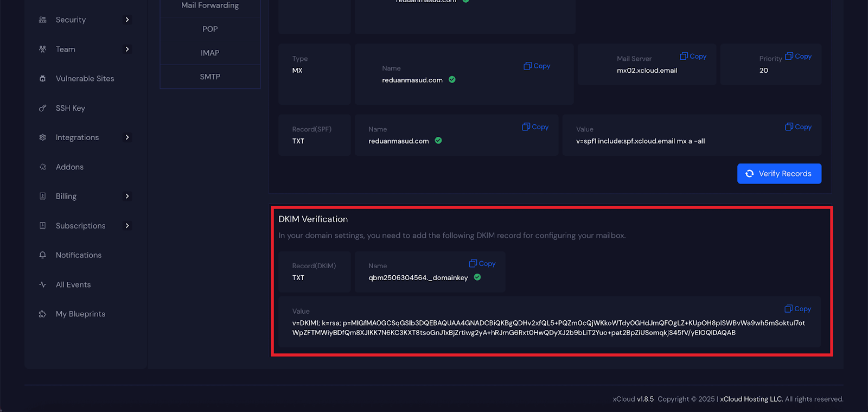Copy the DKIM value string
The image size is (868, 412).
(x=797, y=309)
